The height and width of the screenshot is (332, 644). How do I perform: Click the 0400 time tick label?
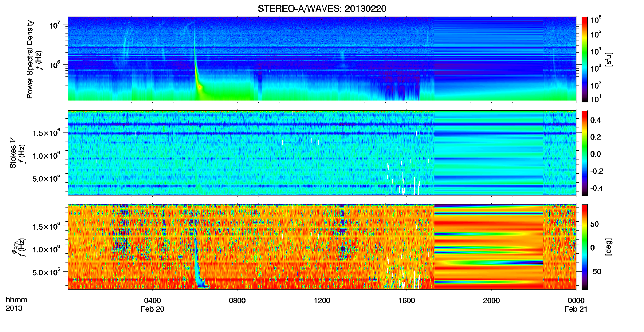click(152, 300)
